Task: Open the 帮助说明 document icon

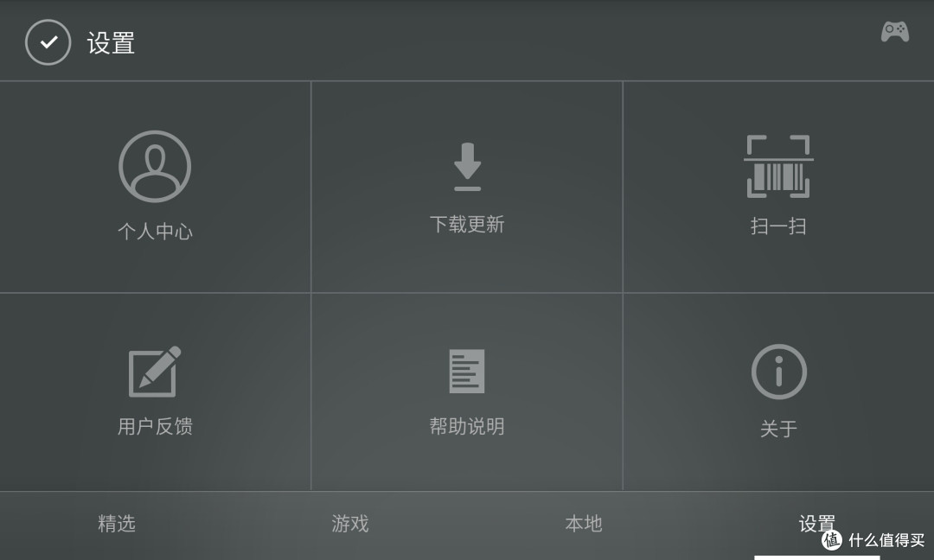Action: 467,372
